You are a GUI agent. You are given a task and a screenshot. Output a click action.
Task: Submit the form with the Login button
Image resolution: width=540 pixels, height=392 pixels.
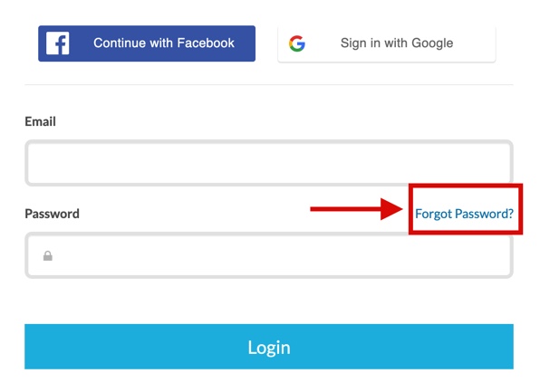tap(269, 346)
